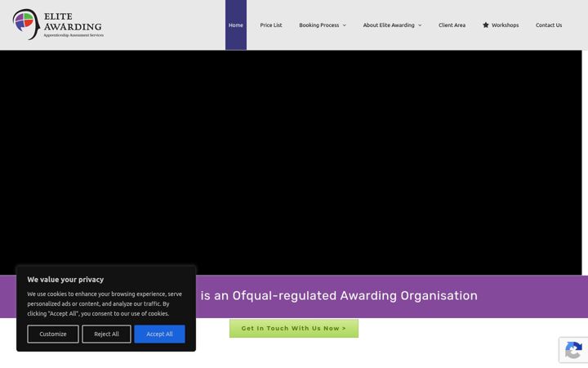Customize cookie preferences
The image size is (588, 368).
pos(53,334)
